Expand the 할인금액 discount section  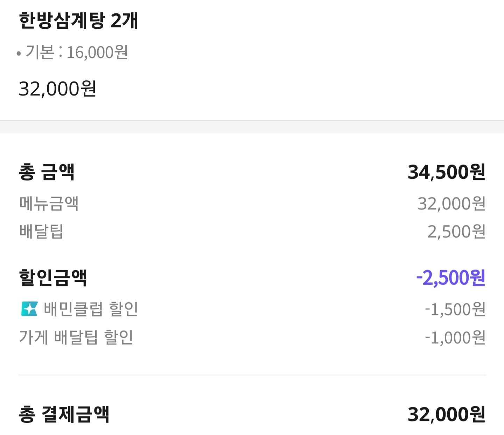coord(54,276)
